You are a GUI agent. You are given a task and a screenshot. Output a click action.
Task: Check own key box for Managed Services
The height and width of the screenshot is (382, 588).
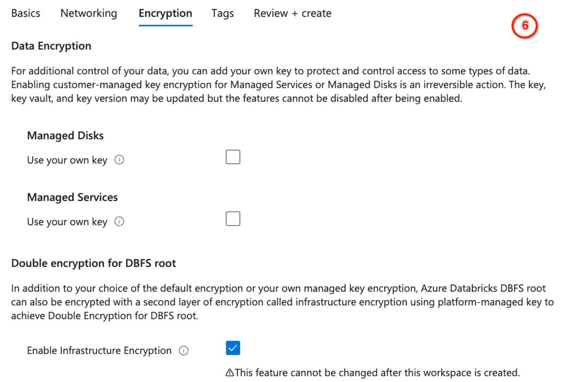point(233,218)
